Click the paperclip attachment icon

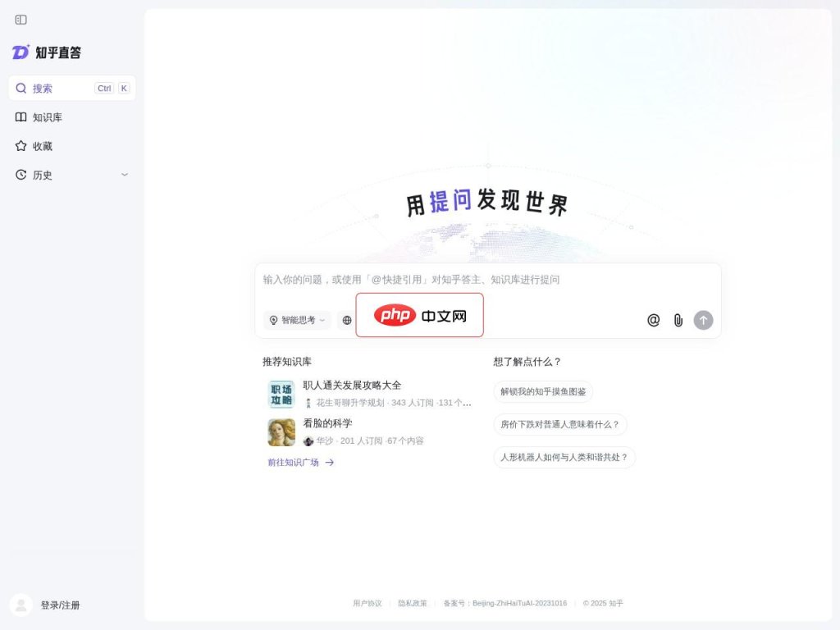coord(678,321)
